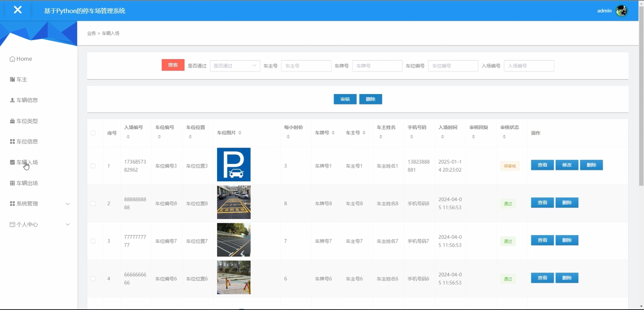Image resolution: width=644 pixels, height=310 pixels.
Task: Open the row 3 parking lot thumbnail
Action: (x=234, y=240)
